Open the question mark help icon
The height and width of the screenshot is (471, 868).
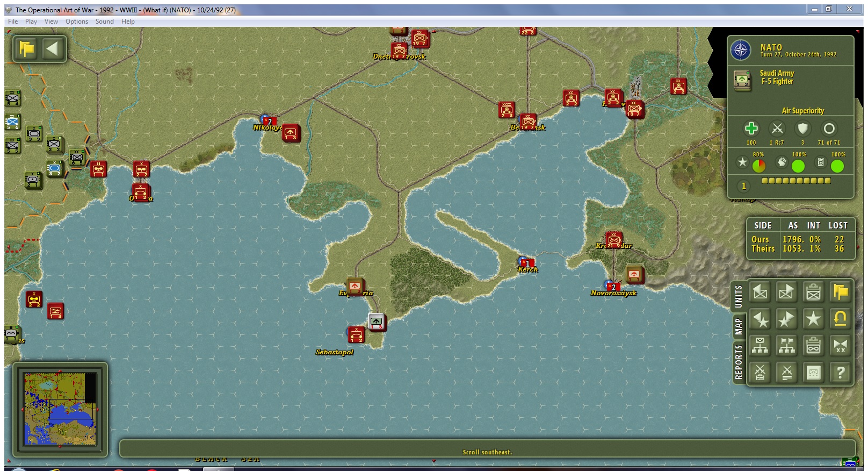click(841, 372)
